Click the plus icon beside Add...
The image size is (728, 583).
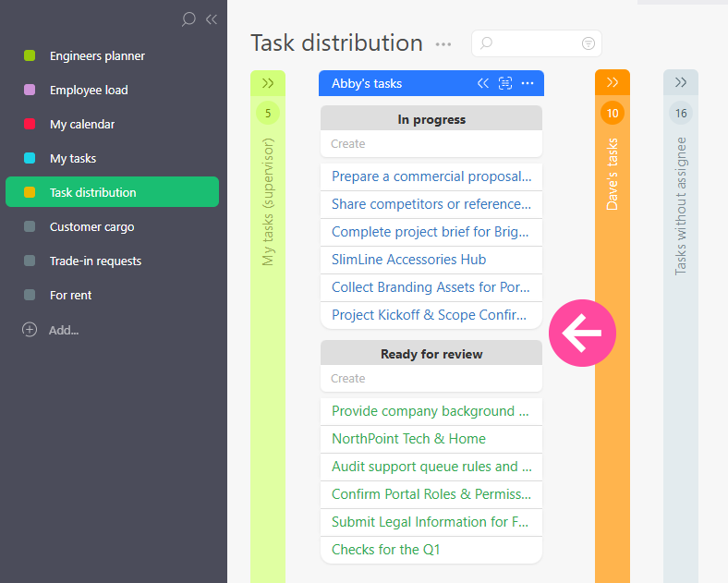tap(30, 329)
